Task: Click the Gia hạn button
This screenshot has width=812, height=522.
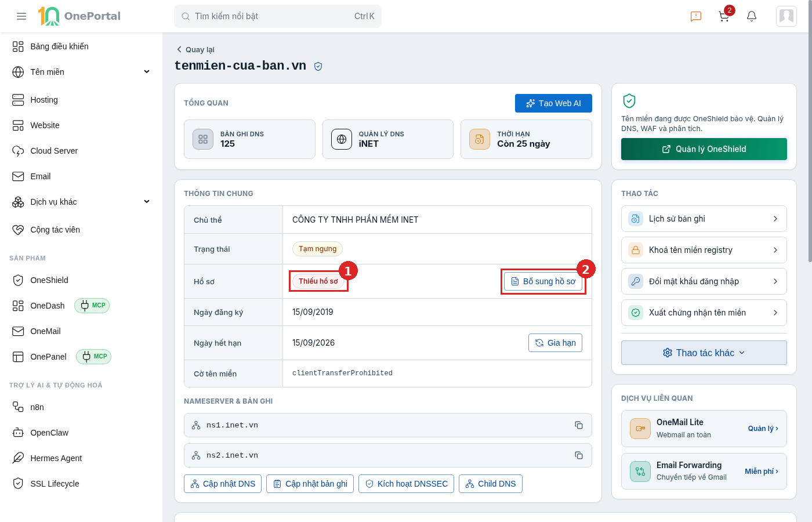Action: (555, 343)
